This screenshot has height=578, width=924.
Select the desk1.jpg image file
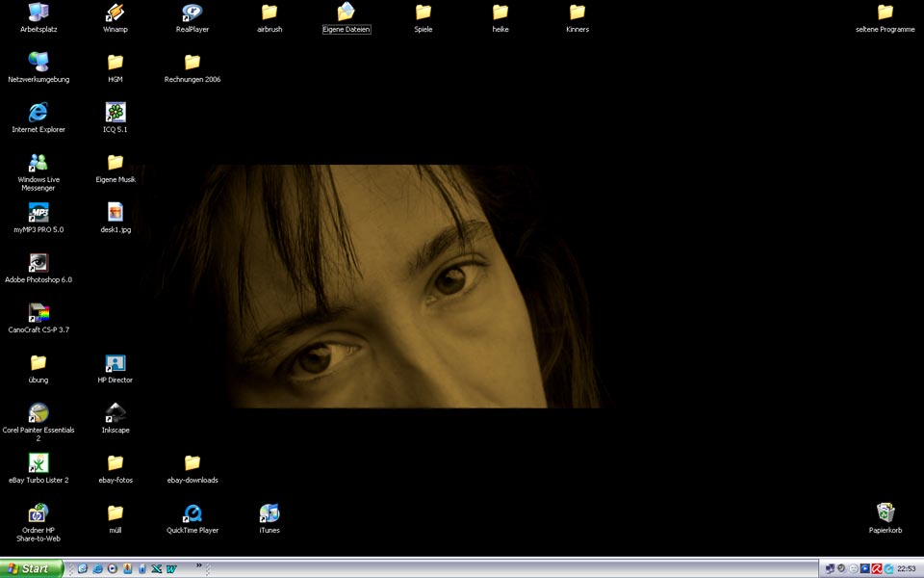(115, 213)
